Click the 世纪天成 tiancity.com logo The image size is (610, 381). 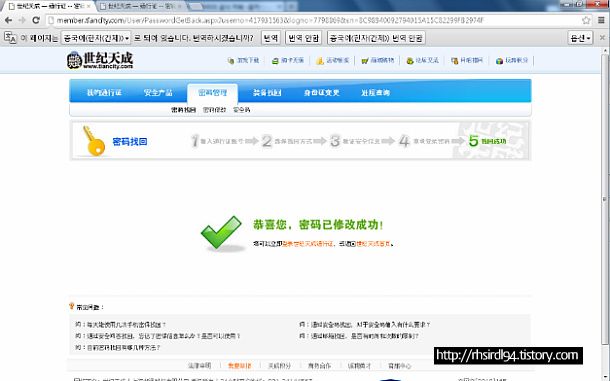coord(100,60)
